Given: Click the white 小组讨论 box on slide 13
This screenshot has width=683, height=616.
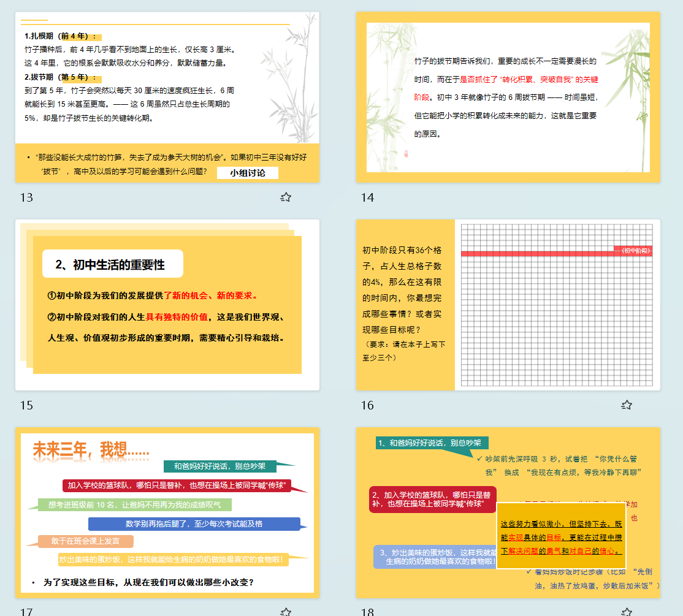Looking at the screenshot, I should click(248, 173).
